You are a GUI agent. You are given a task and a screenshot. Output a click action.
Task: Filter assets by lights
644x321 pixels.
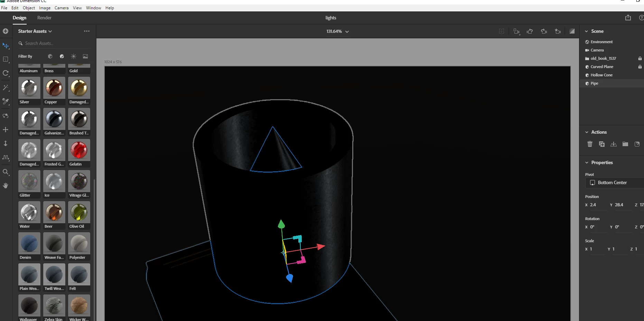click(x=74, y=56)
